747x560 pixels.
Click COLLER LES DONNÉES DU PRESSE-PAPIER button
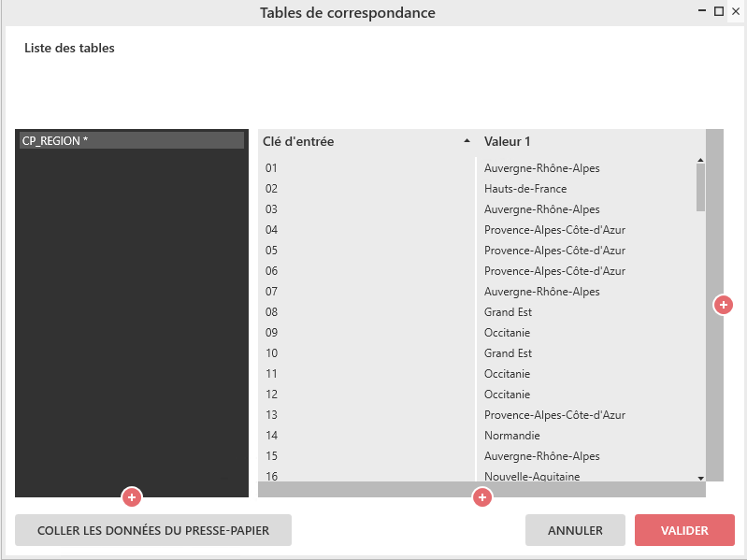pyautogui.click(x=153, y=530)
